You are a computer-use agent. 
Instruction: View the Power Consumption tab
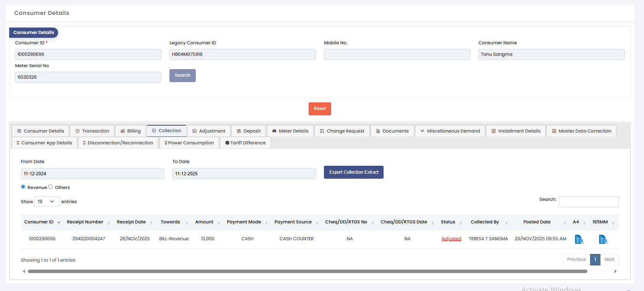tap(189, 143)
